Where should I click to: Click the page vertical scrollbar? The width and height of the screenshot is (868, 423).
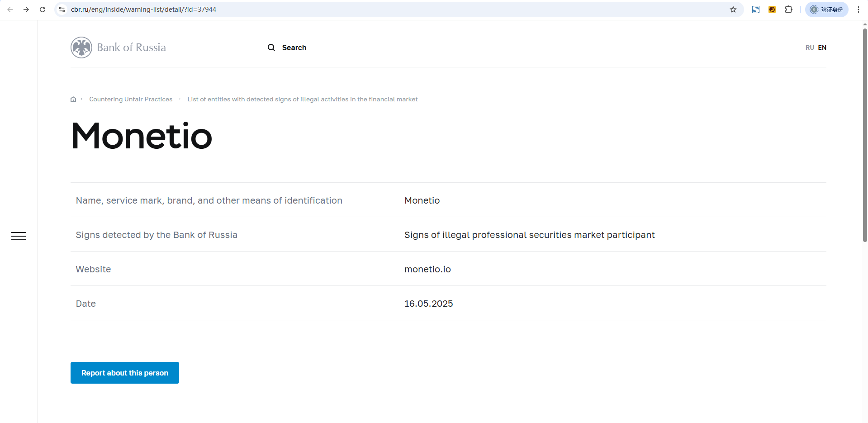click(865, 136)
